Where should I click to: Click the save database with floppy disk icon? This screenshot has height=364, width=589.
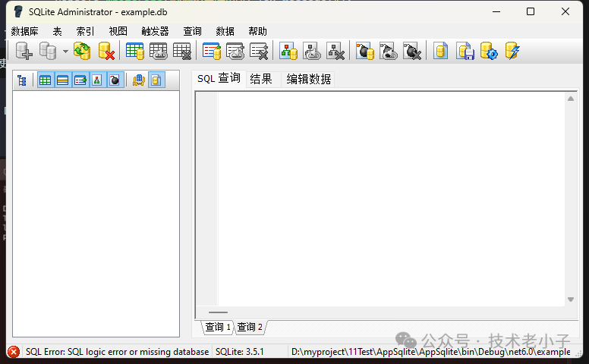click(465, 51)
